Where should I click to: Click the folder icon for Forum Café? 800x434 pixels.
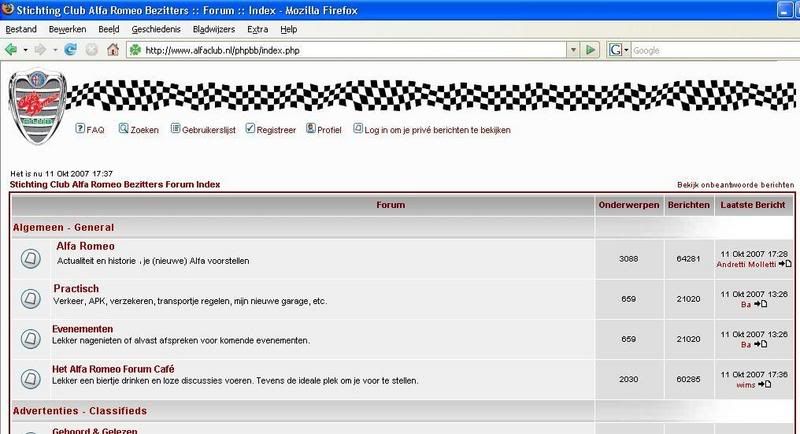click(31, 379)
